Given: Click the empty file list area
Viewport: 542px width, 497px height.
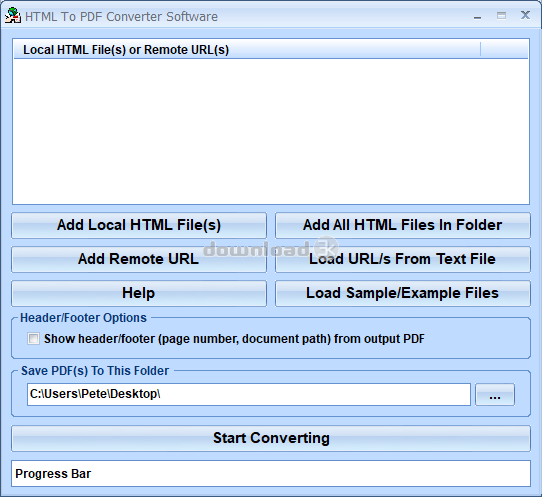Looking at the screenshot, I should [271, 131].
